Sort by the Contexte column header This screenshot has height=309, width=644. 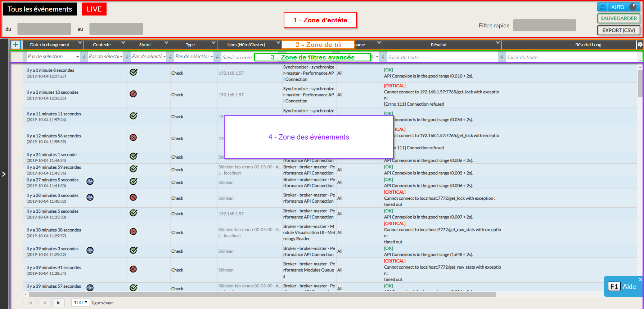pos(102,45)
